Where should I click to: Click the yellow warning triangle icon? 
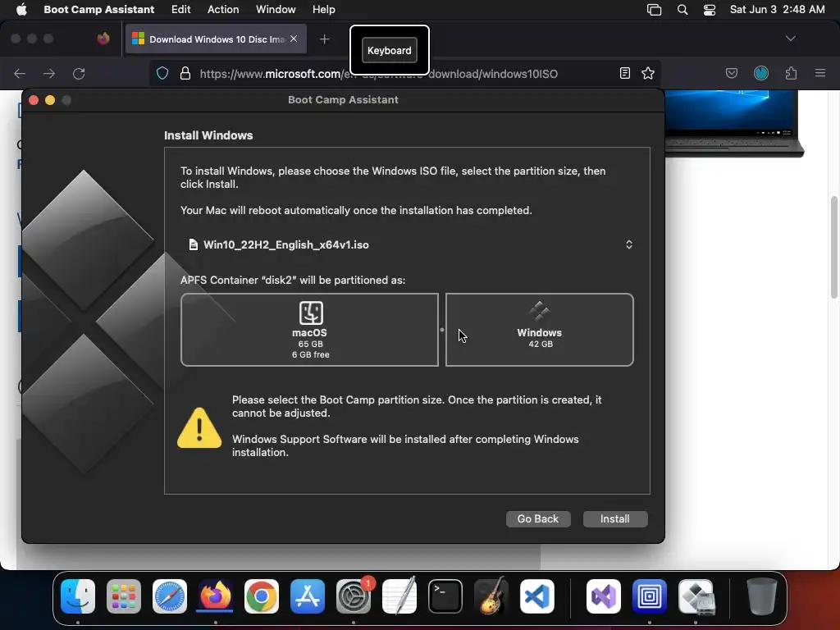pyautogui.click(x=199, y=427)
